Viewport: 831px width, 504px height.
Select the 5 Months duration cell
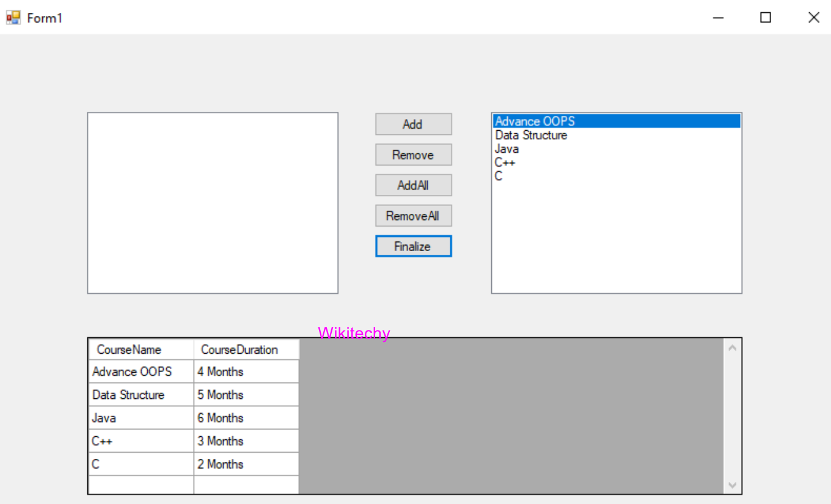246,395
